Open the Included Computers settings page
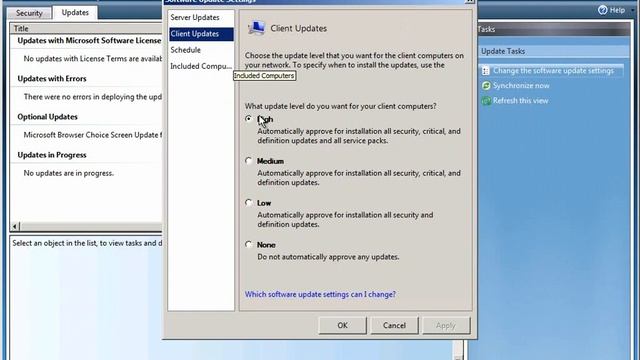This screenshot has width=640, height=360. point(201,66)
